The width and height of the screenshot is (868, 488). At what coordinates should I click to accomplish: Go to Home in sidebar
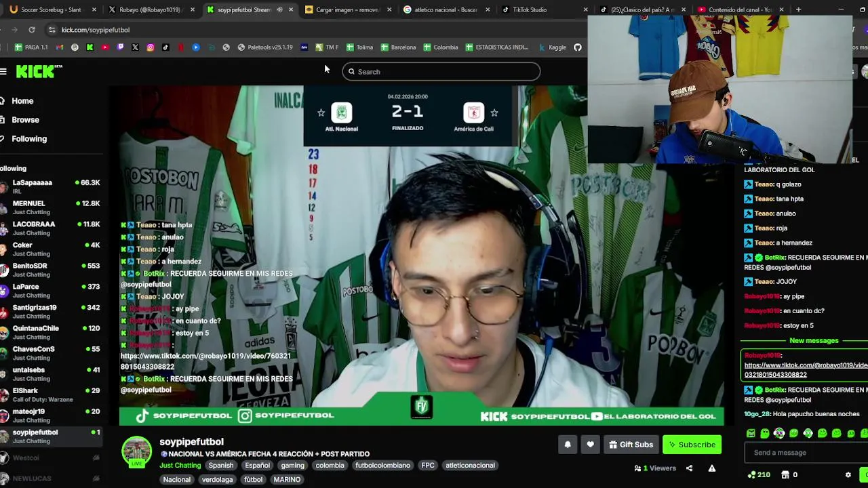tap(22, 101)
